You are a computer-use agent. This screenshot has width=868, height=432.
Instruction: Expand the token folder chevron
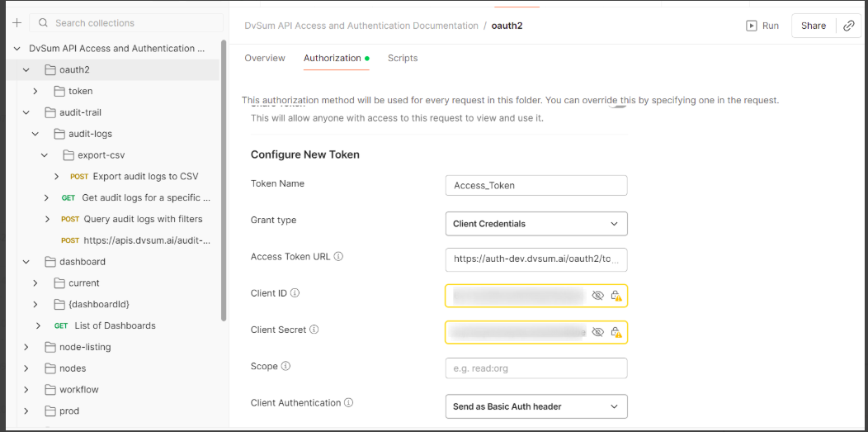click(35, 91)
